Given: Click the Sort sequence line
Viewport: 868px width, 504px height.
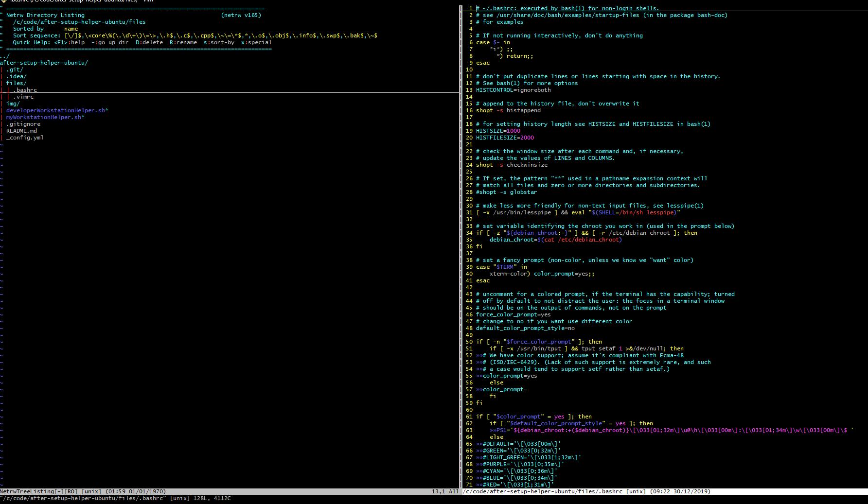Looking at the screenshot, I should pos(195,35).
